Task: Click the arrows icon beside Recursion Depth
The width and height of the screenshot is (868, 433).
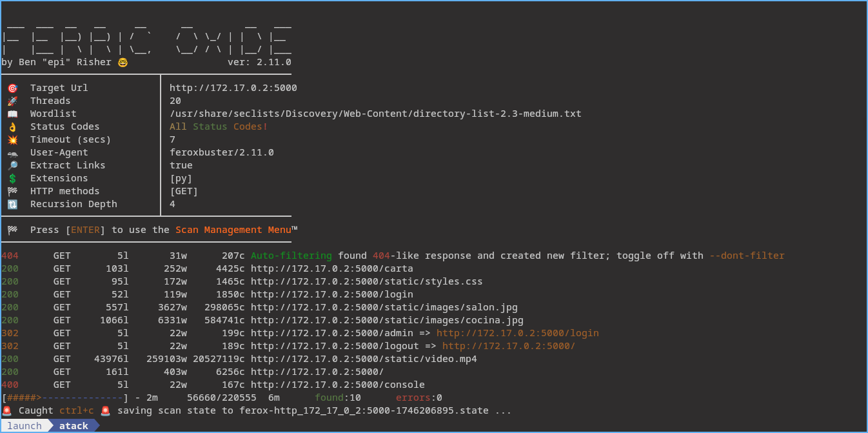Action: click(x=12, y=205)
